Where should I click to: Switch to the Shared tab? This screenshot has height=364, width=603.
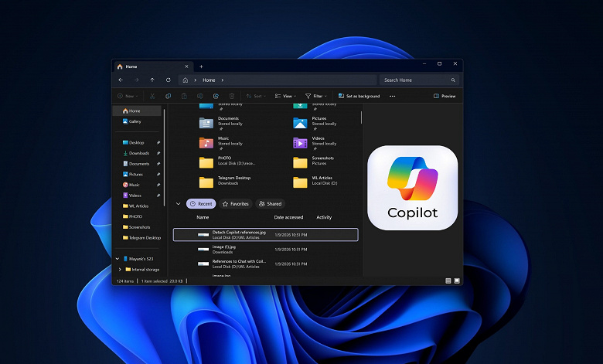point(271,204)
